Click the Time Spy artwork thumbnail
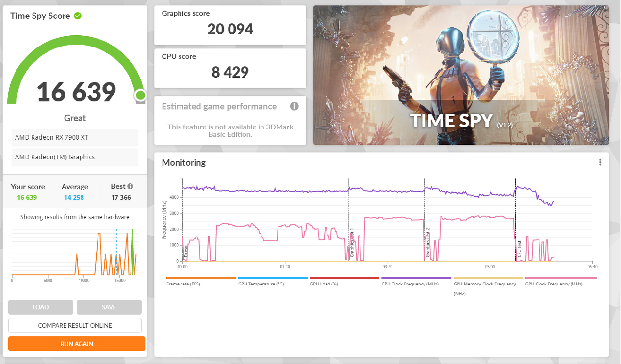 pos(461,75)
